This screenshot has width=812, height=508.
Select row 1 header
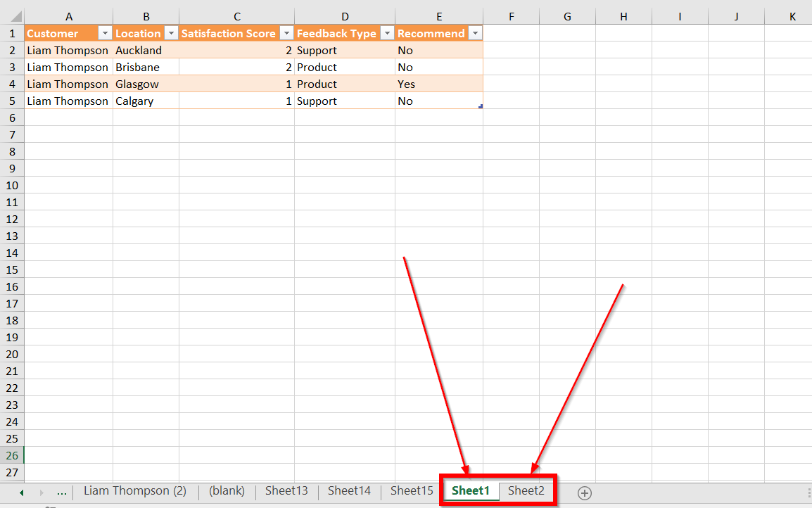point(12,33)
